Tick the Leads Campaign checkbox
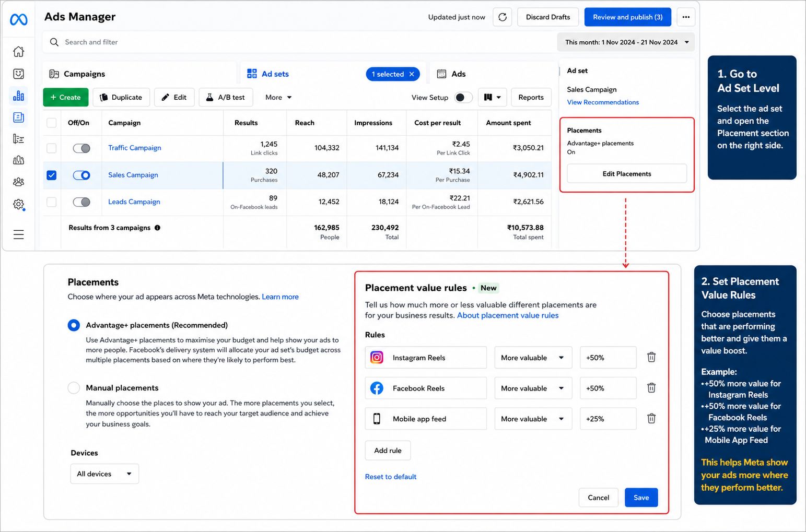The height and width of the screenshot is (532, 806). [51, 202]
